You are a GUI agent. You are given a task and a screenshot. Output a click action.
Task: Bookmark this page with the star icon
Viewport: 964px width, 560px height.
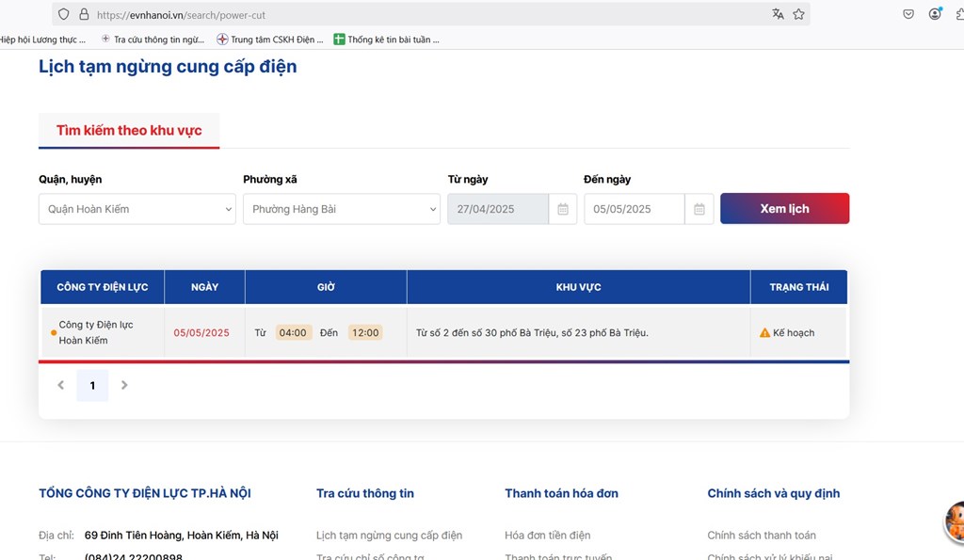pyautogui.click(x=798, y=14)
